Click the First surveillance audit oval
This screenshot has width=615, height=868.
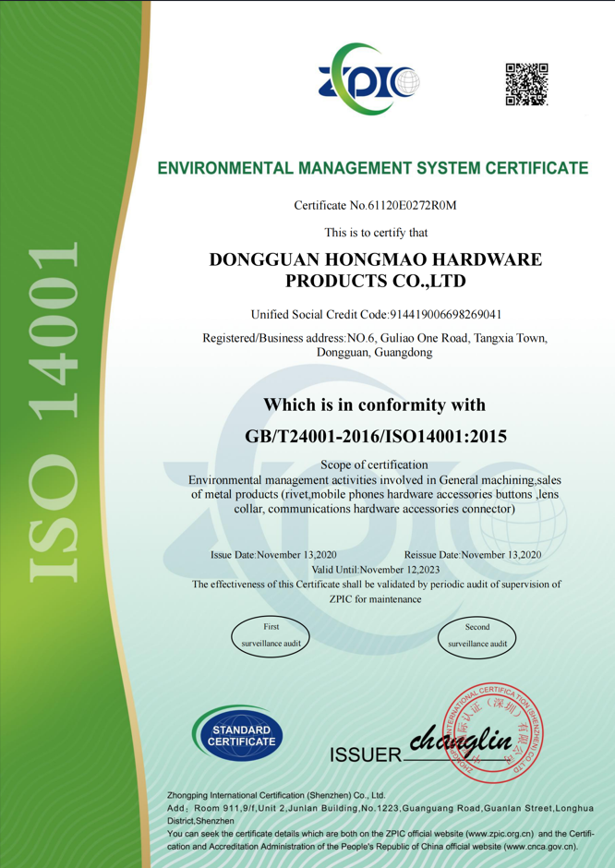271,636
